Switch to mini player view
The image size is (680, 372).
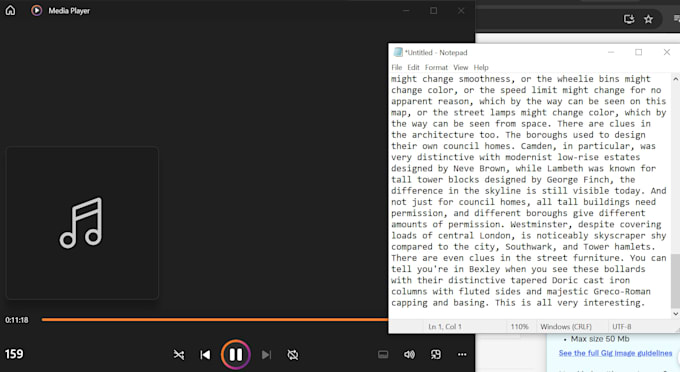click(436, 355)
